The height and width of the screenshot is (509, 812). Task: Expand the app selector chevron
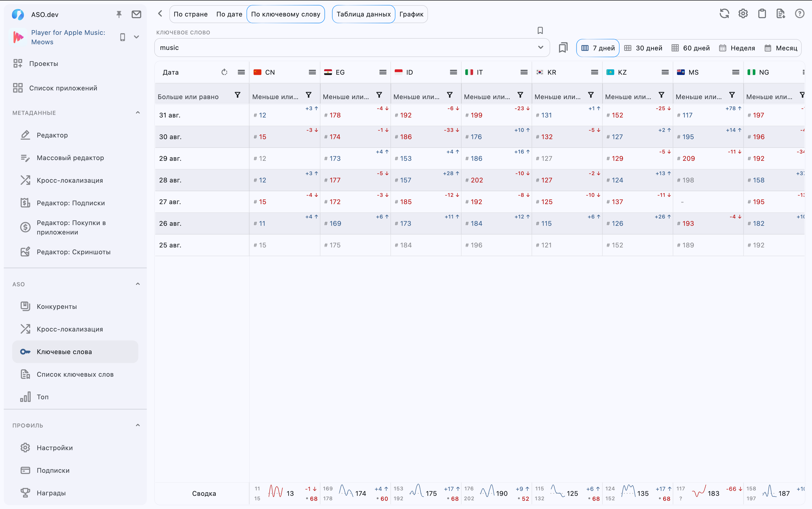pos(136,37)
